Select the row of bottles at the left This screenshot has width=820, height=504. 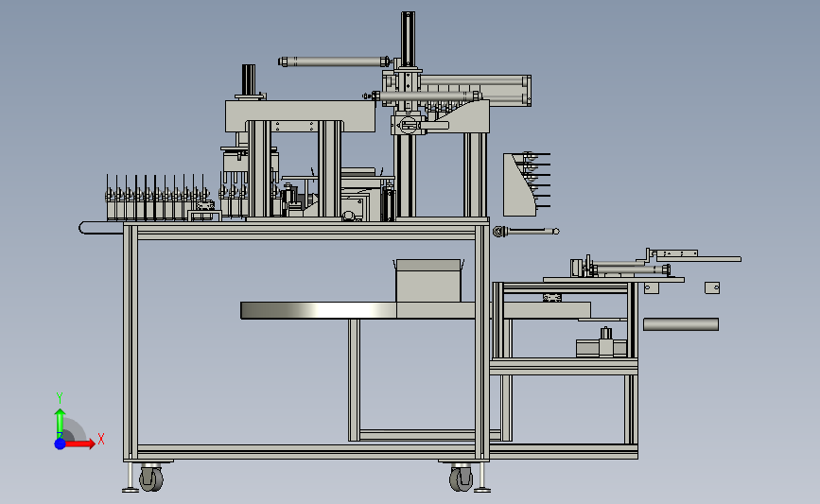(x=159, y=199)
